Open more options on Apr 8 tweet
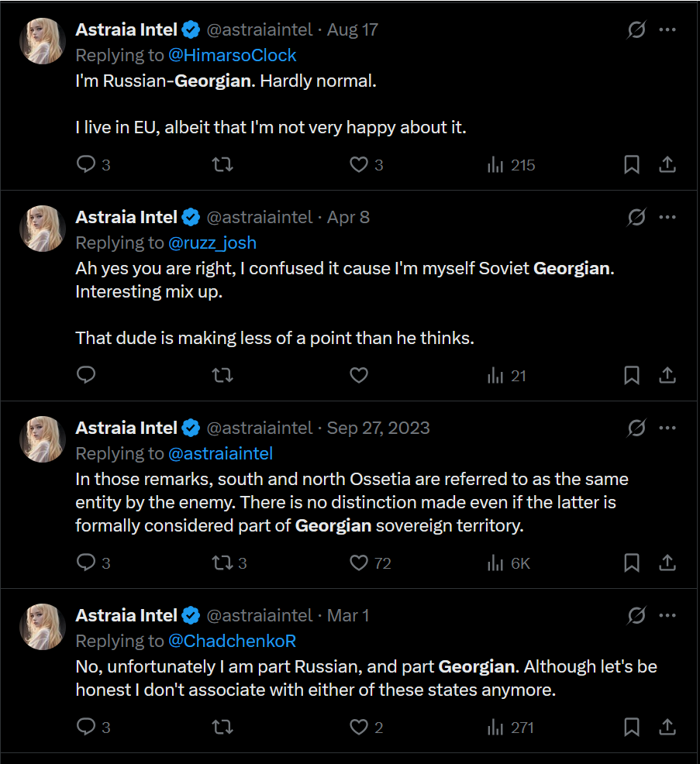 pyautogui.click(x=667, y=218)
